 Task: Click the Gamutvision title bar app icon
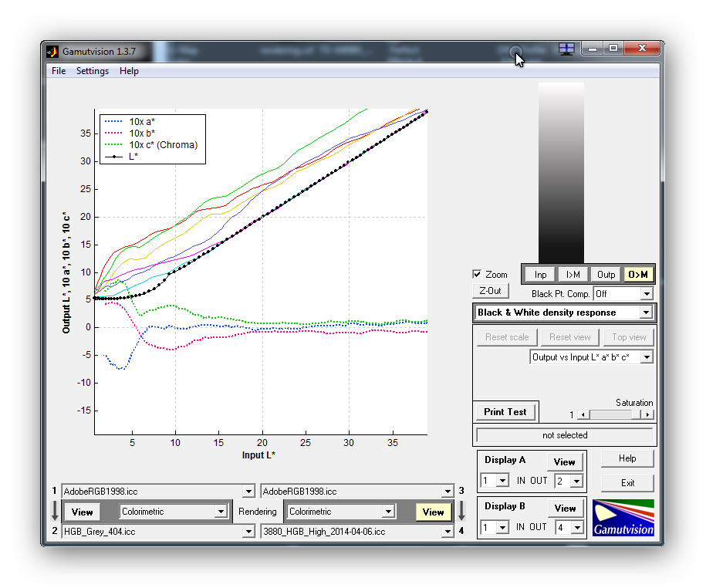52,52
